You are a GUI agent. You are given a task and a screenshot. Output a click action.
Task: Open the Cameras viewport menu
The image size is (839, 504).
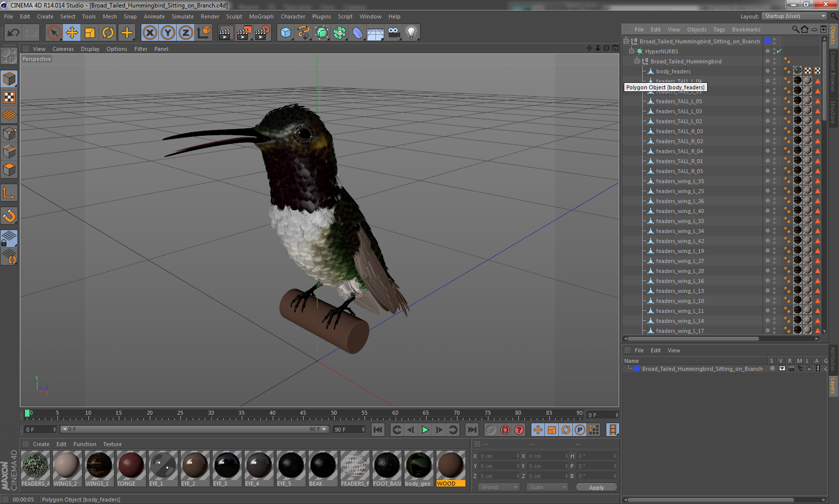point(63,49)
